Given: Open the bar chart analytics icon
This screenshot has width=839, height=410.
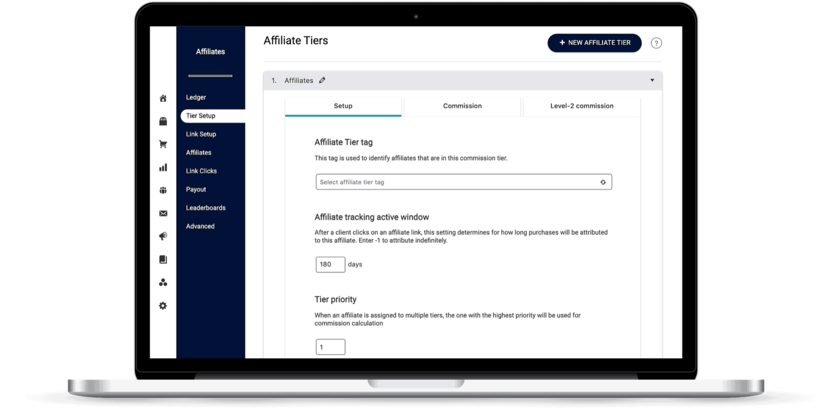Looking at the screenshot, I should [x=163, y=168].
